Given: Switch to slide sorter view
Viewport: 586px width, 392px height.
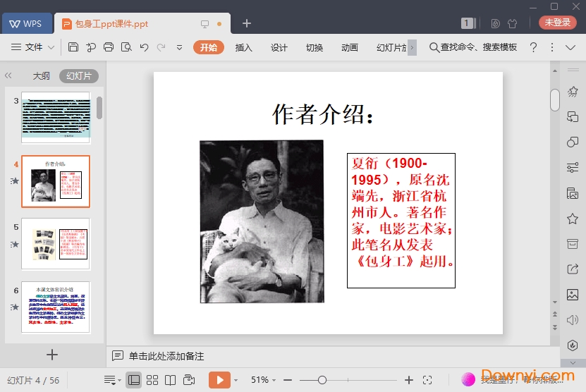Looking at the screenshot, I should pyautogui.click(x=152, y=380).
